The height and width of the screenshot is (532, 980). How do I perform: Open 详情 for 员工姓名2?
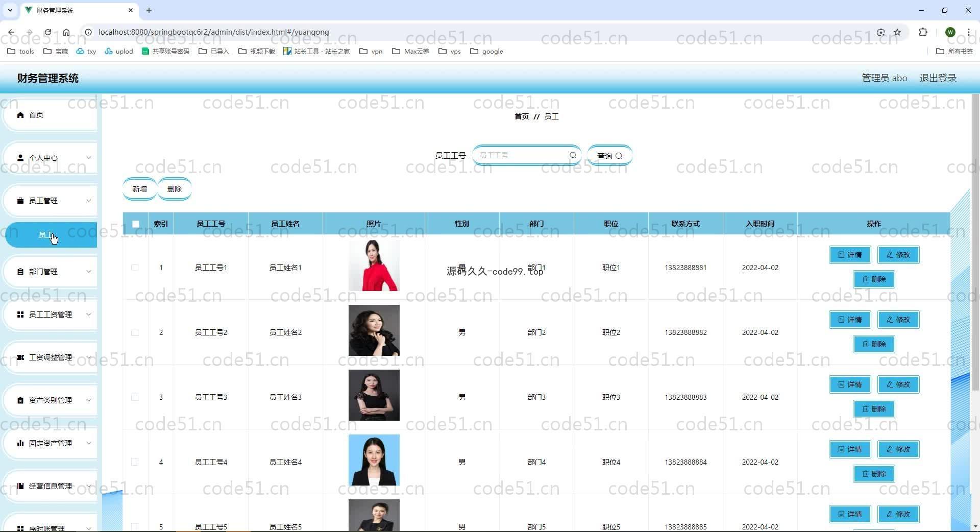pos(850,320)
